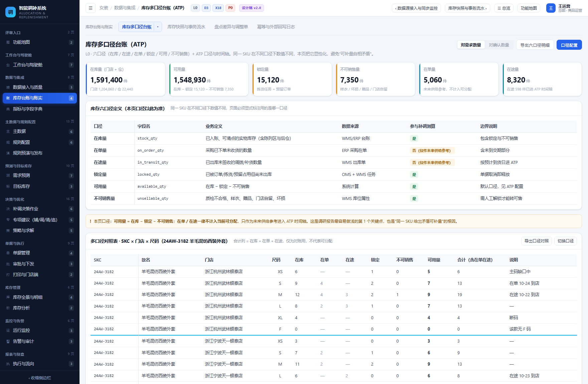Click the 功能地图 sidebar item icon

8,42
